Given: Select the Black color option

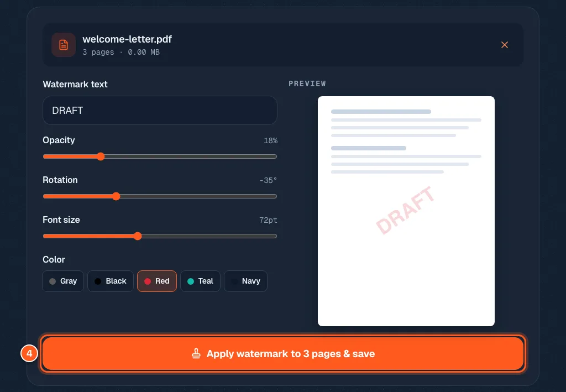Looking at the screenshot, I should pos(111,281).
